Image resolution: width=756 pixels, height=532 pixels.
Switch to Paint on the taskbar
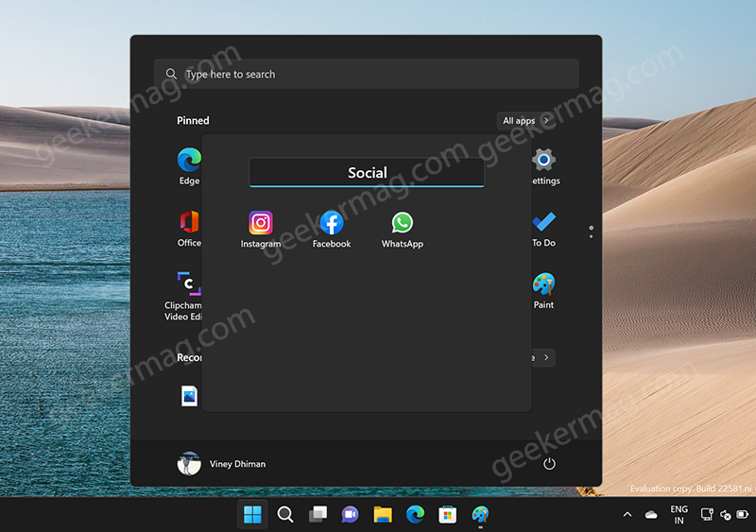(480, 515)
